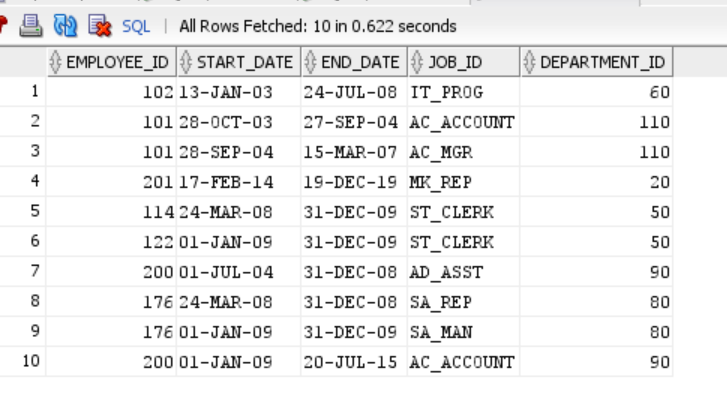This screenshot has height=414, width=727.
Task: Click the SA_MAN job cell
Action: click(464, 332)
